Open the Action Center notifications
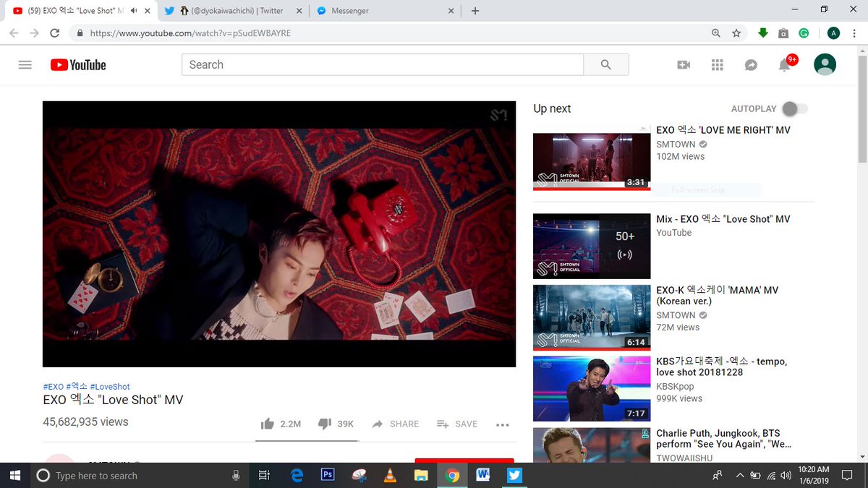The image size is (868, 488). (x=847, y=475)
